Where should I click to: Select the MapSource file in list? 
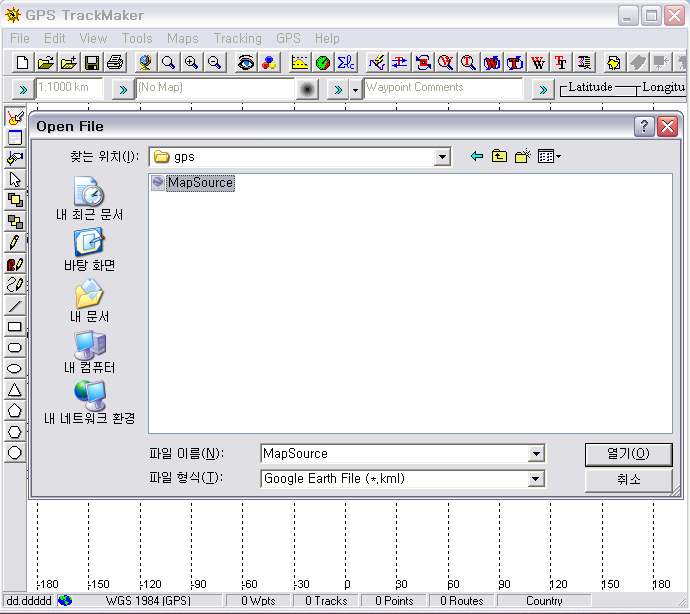(193, 183)
